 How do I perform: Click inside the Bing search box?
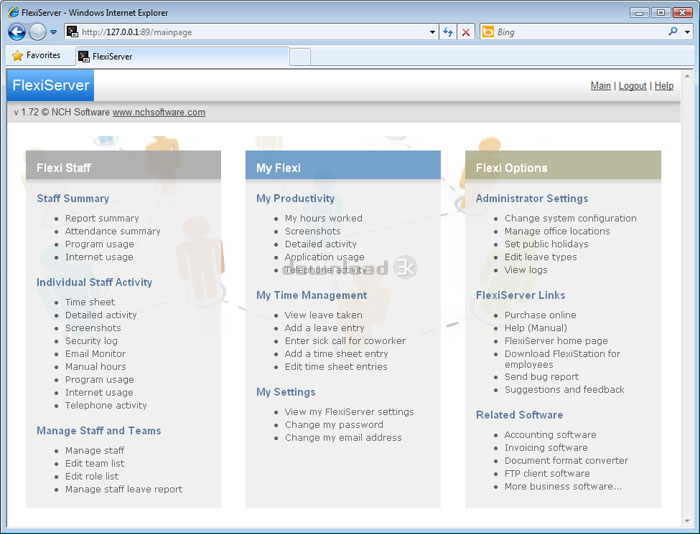(575, 32)
